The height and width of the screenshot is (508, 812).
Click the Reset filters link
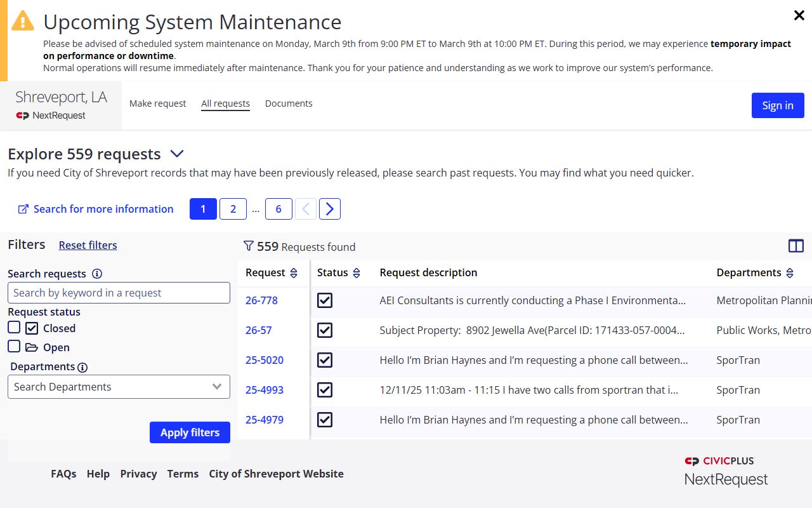point(88,245)
